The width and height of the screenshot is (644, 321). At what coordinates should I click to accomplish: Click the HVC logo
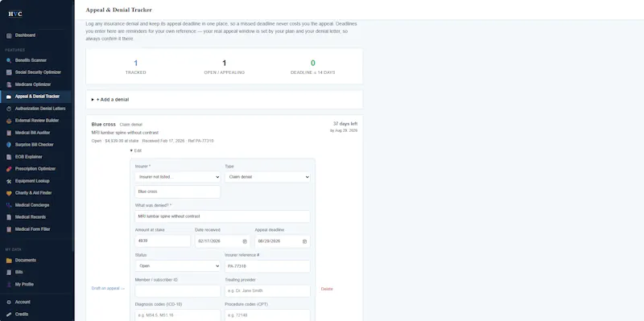15,14
